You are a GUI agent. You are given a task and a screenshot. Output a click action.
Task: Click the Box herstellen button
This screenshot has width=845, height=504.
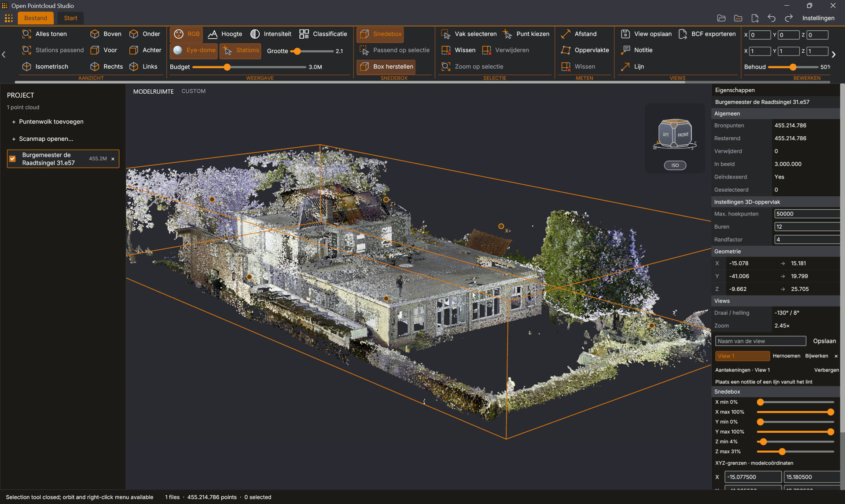pos(386,66)
